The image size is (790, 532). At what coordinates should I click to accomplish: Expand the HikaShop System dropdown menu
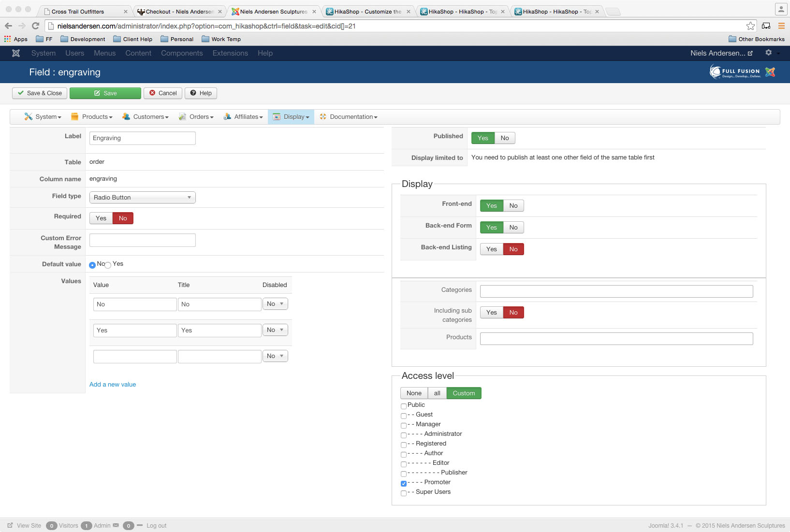[x=43, y=117]
